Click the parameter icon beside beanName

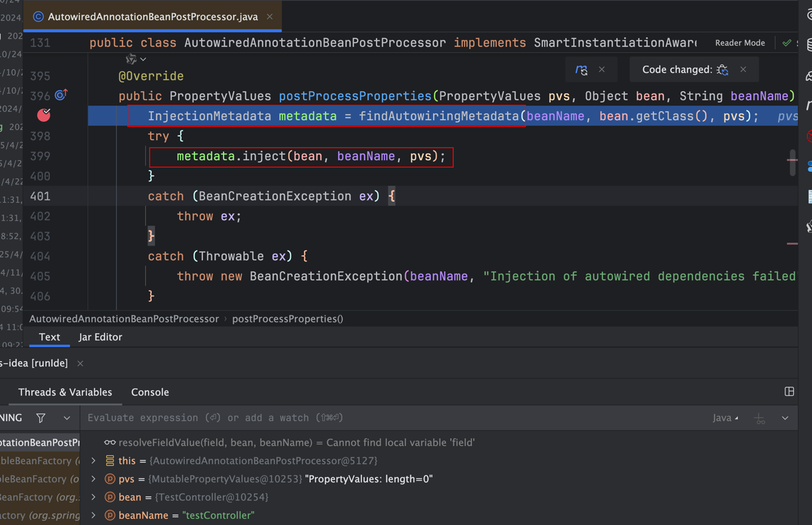(110, 515)
